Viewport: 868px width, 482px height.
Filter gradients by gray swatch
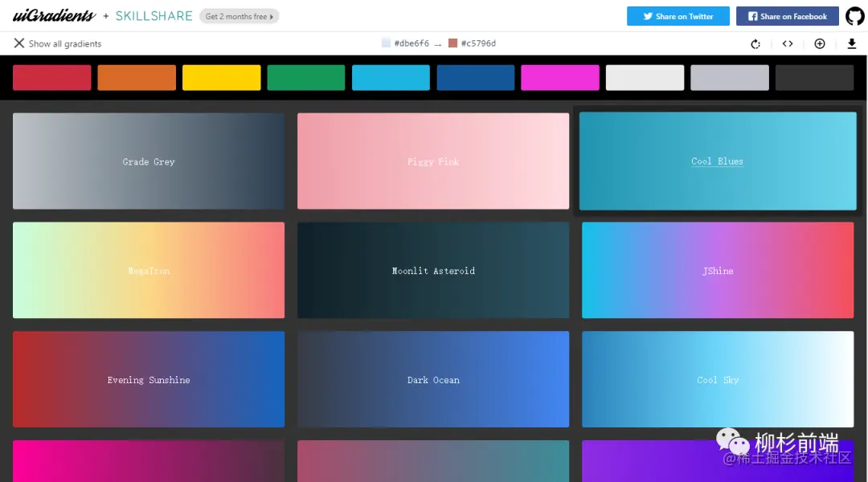coord(730,77)
